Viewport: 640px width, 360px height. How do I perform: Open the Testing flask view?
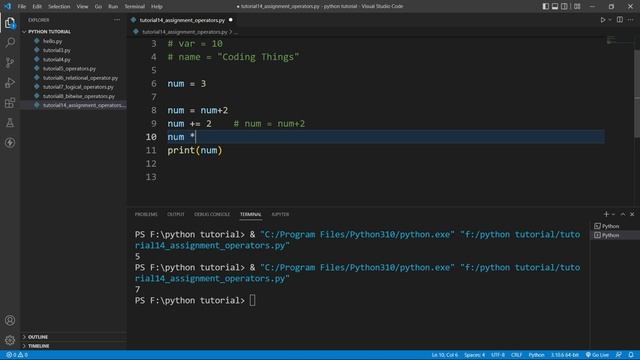[x=10, y=122]
